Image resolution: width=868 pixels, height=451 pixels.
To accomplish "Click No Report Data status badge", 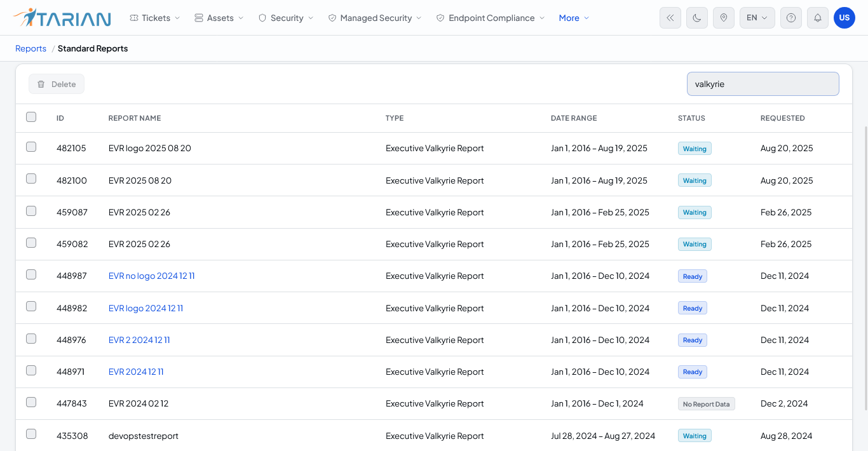I will point(707,404).
